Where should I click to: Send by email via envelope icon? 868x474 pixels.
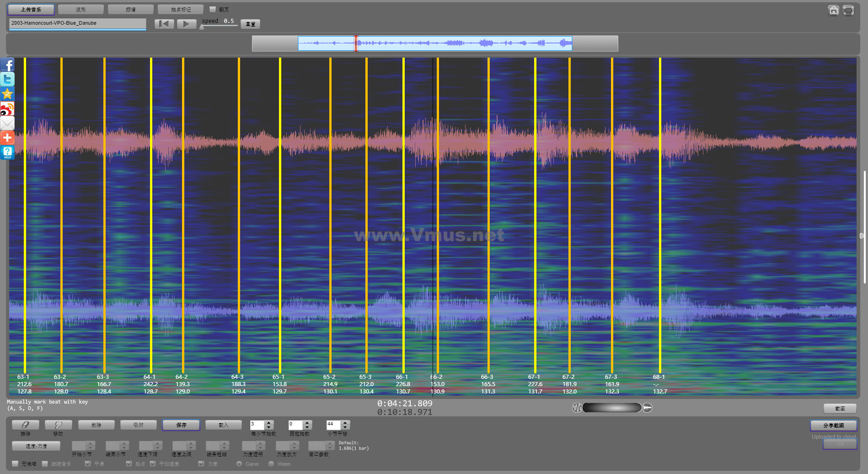pos(7,124)
